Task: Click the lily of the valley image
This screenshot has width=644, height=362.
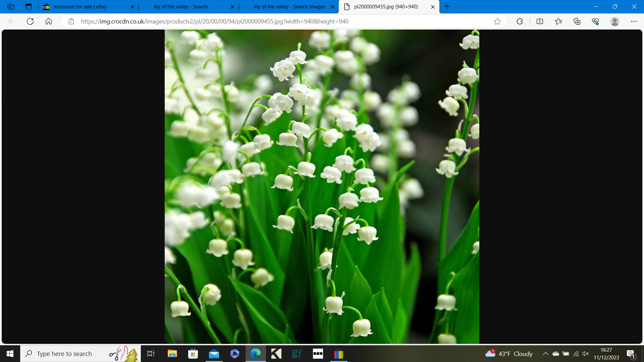Action: pyautogui.click(x=322, y=187)
